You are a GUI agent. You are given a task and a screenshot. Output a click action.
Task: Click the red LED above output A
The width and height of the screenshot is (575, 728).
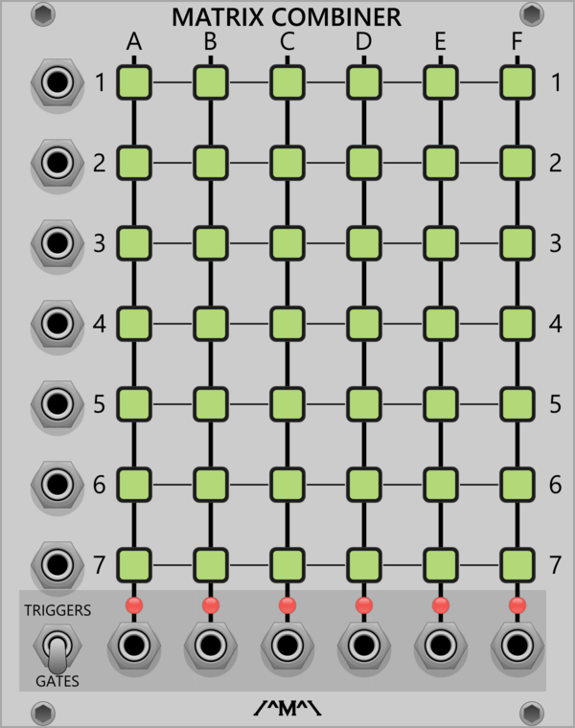click(134, 605)
